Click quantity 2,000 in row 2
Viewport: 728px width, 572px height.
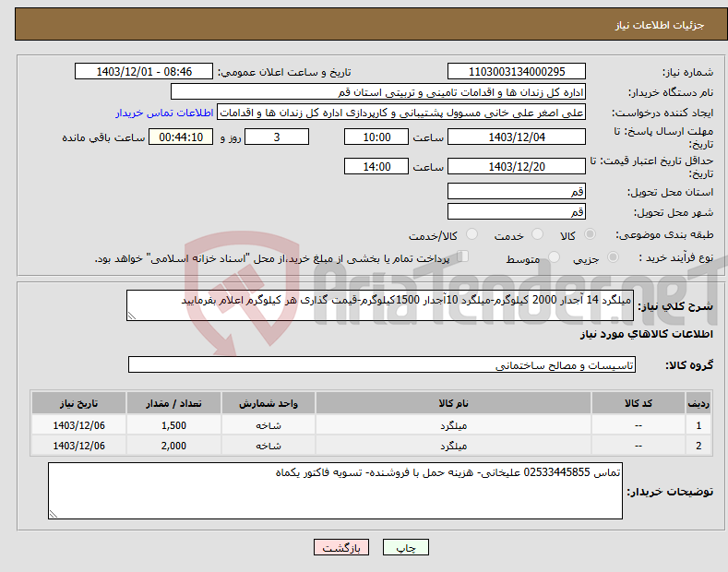173,446
